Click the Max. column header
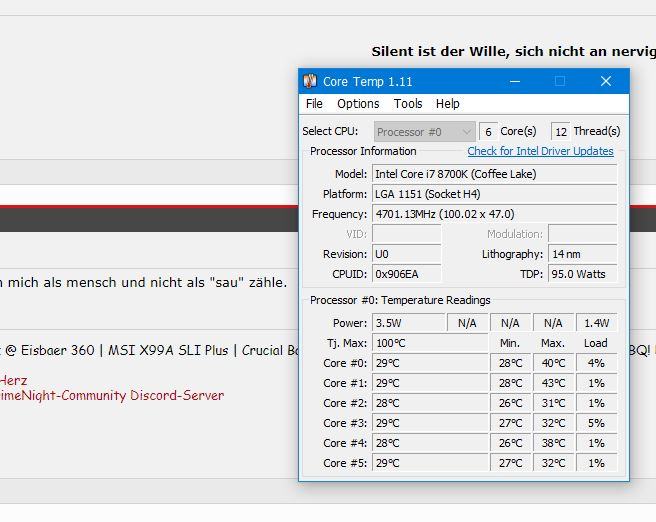The width and height of the screenshot is (656, 522). click(553, 343)
